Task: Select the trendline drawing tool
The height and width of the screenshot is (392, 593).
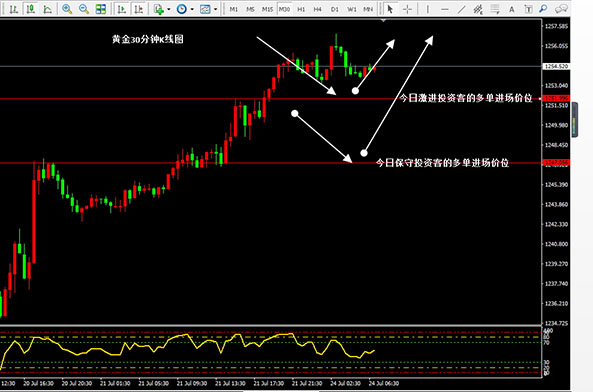Action: coord(461,9)
